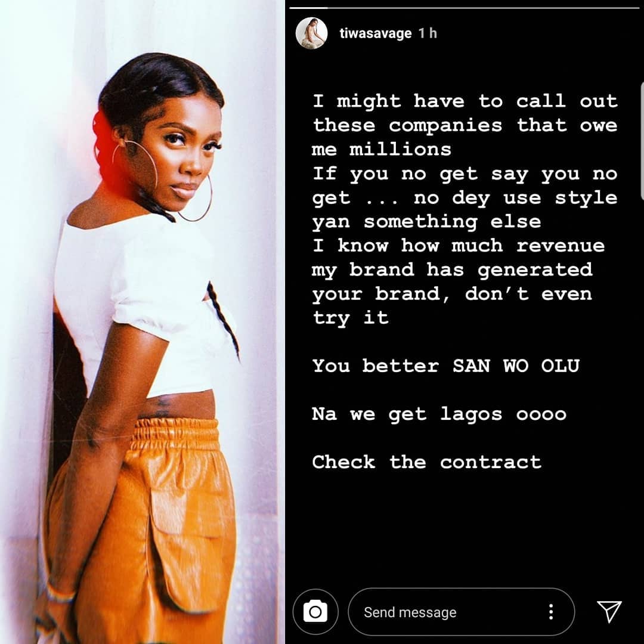Tap the 'I might have to call out' line
The width and height of the screenshot is (644, 644).
[465, 101]
